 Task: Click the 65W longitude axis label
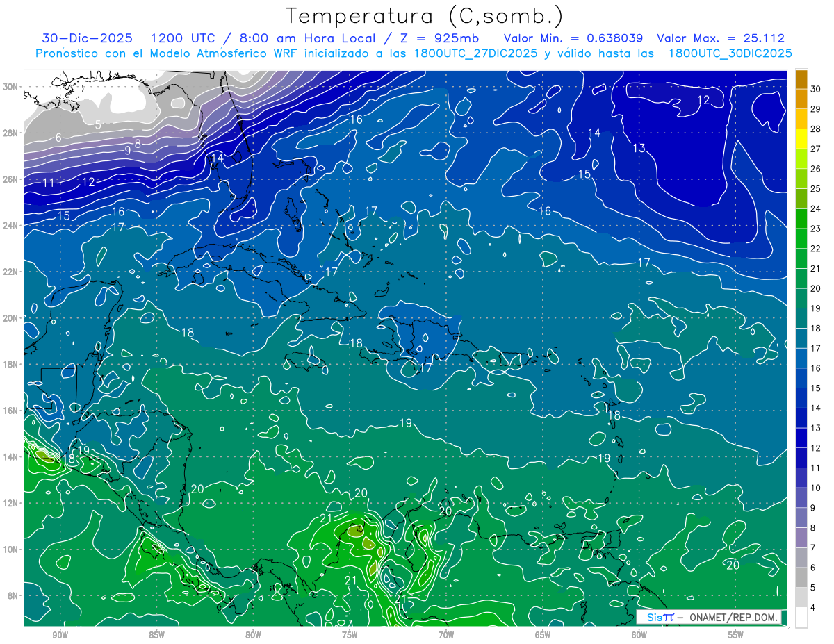tap(543, 635)
